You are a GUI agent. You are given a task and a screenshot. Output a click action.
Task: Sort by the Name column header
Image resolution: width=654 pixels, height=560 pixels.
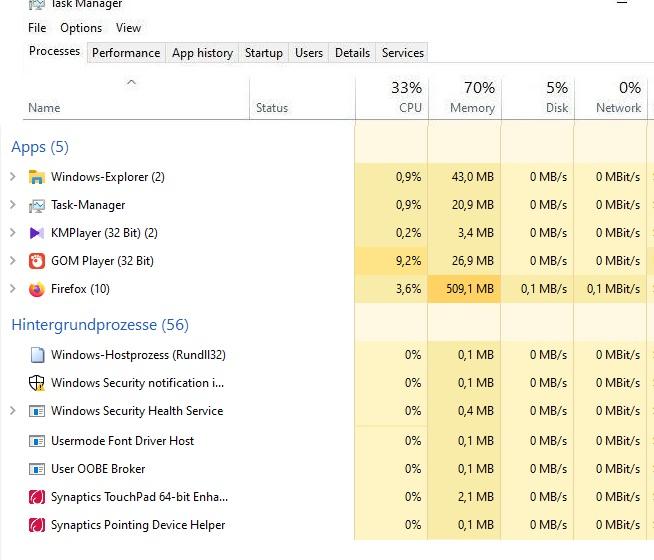click(44, 108)
